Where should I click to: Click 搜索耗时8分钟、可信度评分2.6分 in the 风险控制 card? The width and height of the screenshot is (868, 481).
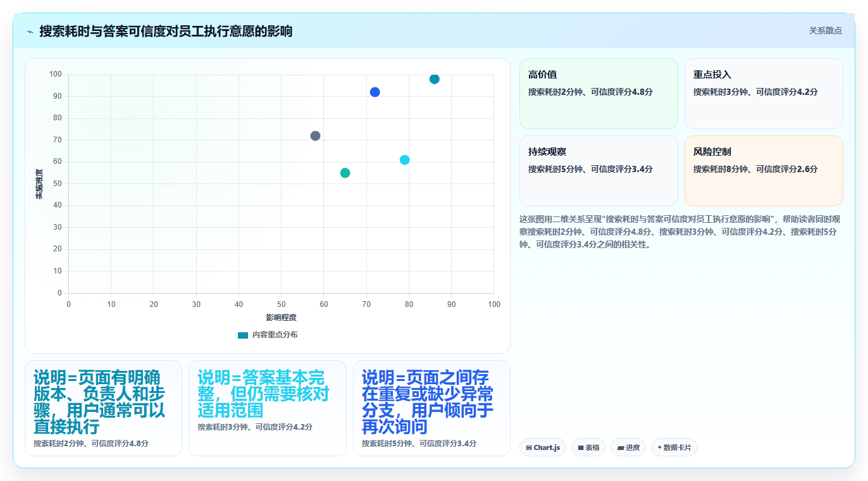(755, 169)
